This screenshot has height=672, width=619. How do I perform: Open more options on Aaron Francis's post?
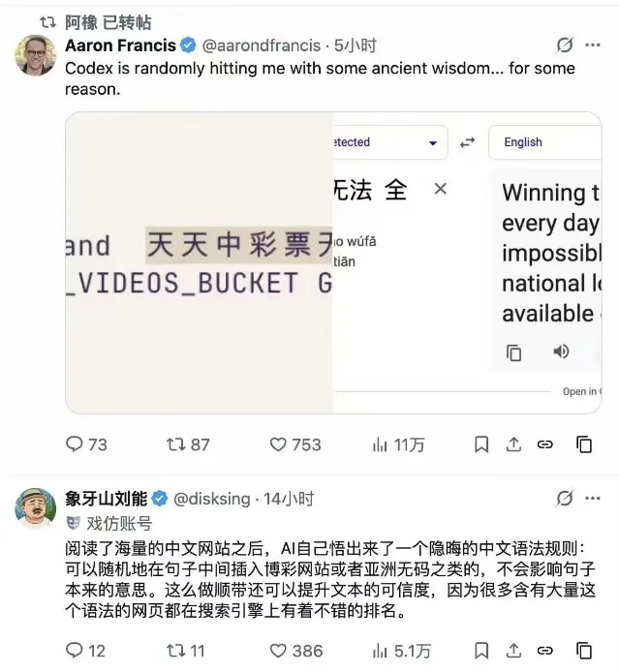coord(593,45)
